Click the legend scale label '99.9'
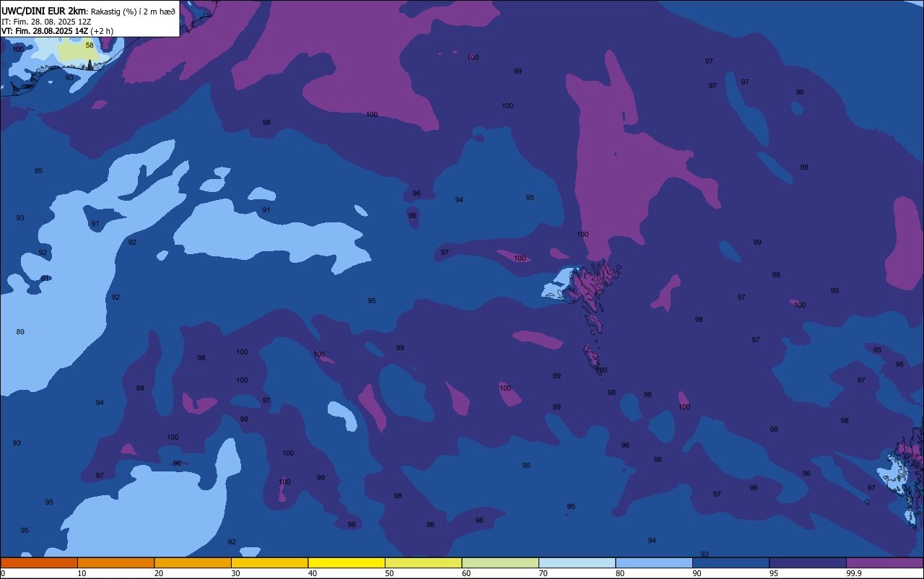The width and height of the screenshot is (924, 579). tap(854, 573)
